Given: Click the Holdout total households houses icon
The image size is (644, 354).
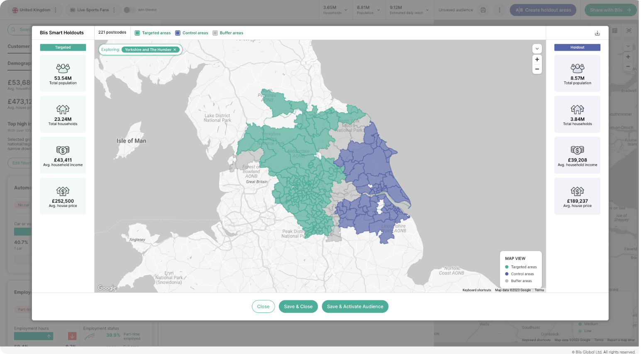Looking at the screenshot, I should click(x=577, y=109).
